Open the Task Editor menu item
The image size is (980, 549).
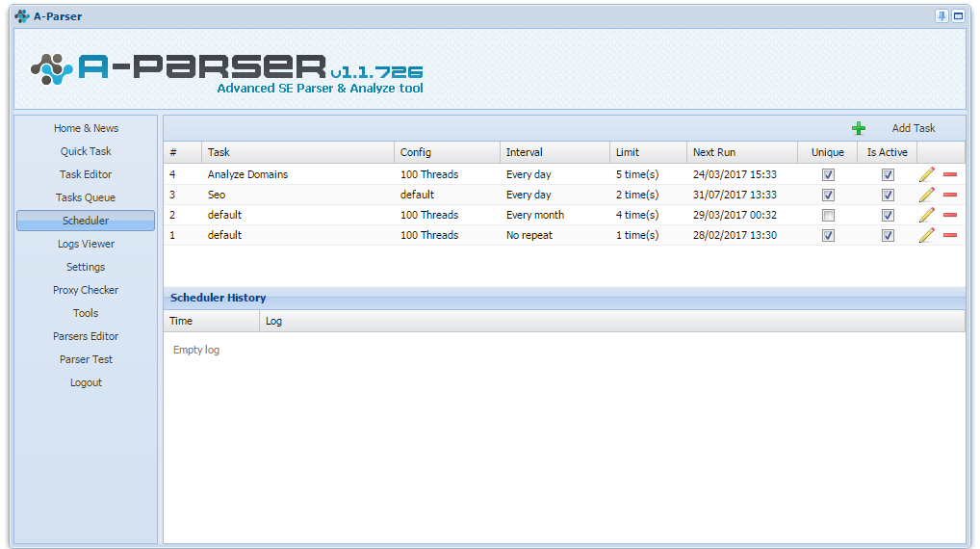tap(86, 174)
